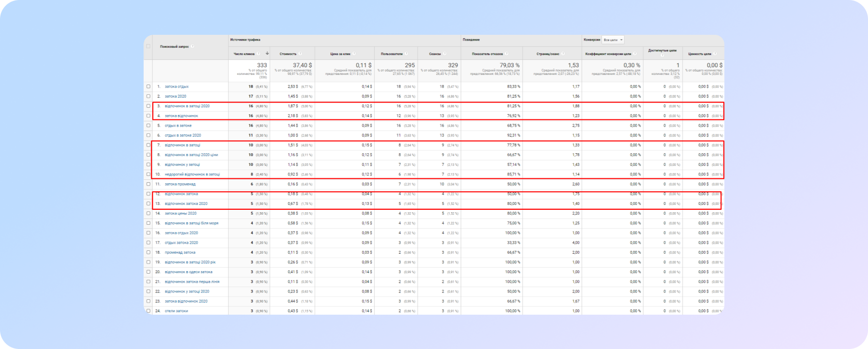
Task: Sort by 'Стоимость' column header
Action: (288, 54)
